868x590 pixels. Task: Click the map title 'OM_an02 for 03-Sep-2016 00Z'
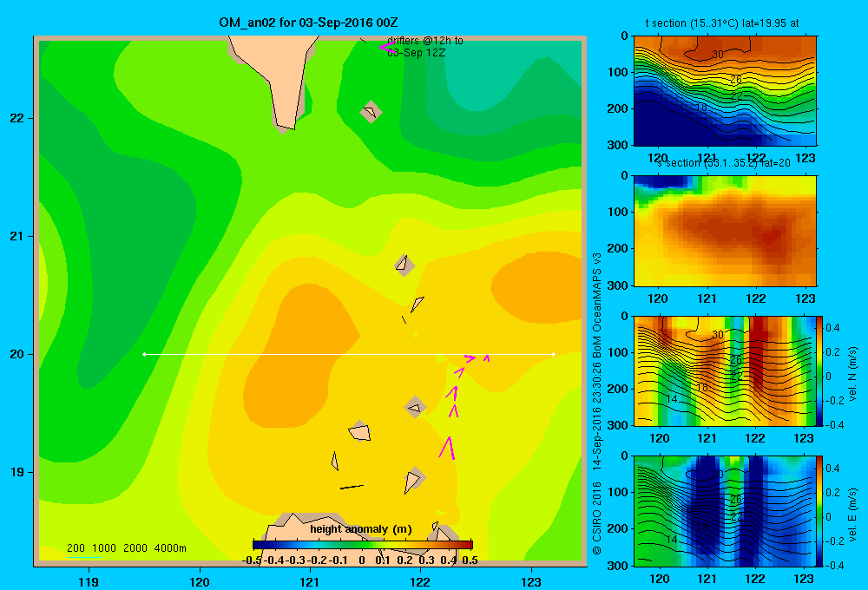point(308,23)
